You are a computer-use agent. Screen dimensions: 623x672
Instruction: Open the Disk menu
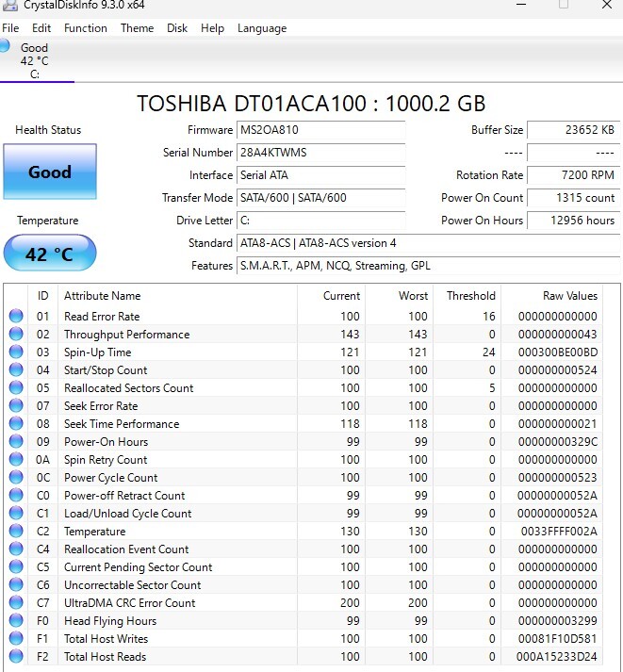177,28
